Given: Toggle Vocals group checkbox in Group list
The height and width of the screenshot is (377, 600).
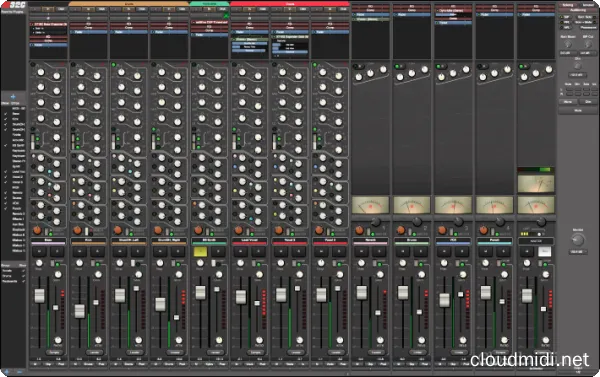Looking at the screenshot, I should pos(23,271).
